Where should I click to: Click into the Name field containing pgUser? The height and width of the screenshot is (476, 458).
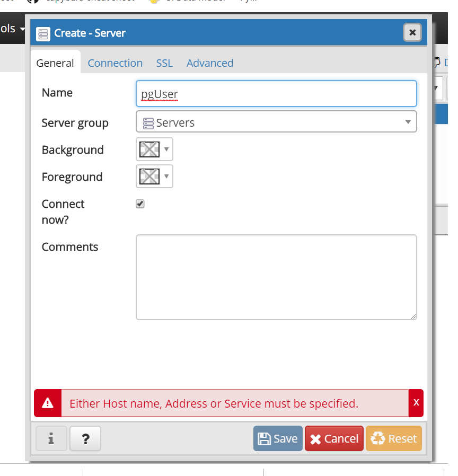pyautogui.click(x=276, y=94)
